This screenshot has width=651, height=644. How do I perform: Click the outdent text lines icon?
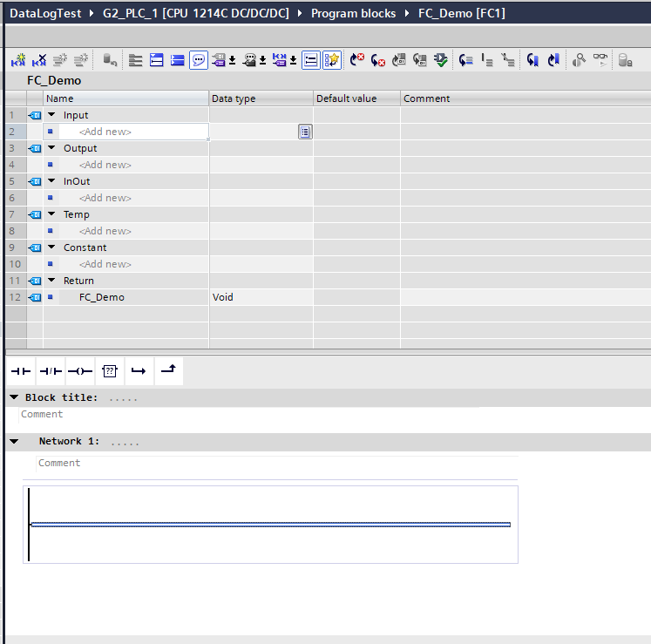(508, 60)
